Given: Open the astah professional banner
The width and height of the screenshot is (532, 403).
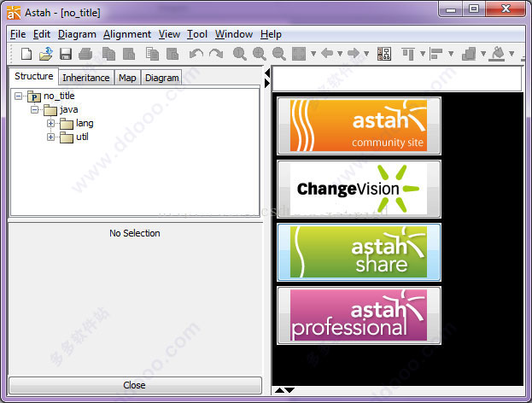Looking at the screenshot, I should coord(359,315).
